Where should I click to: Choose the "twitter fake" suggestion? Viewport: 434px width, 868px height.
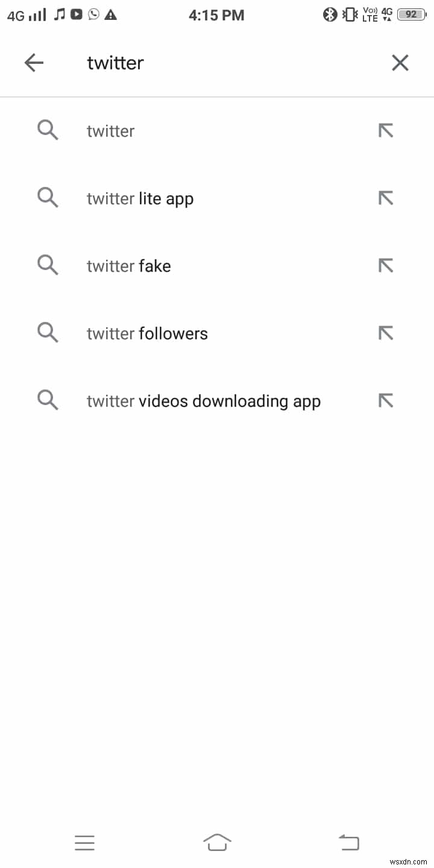click(x=181, y=265)
